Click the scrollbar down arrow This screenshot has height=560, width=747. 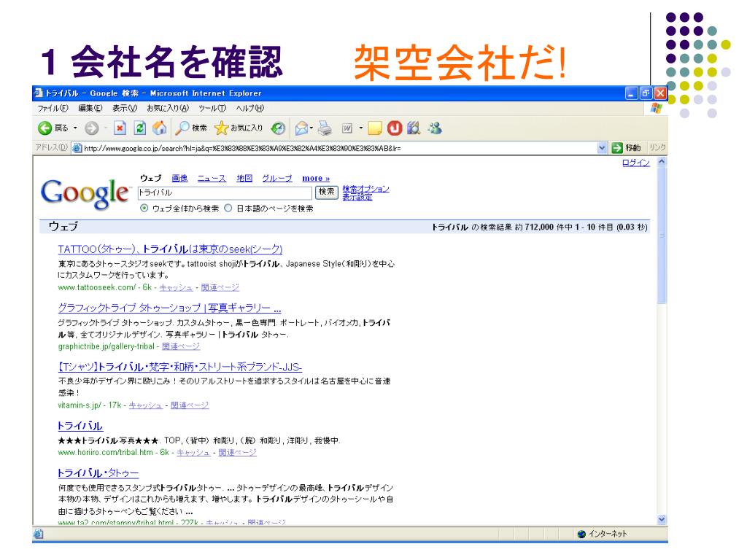coord(662,519)
